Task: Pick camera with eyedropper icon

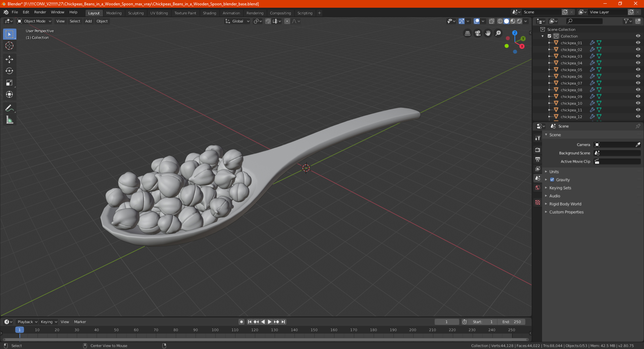Action: click(638, 145)
